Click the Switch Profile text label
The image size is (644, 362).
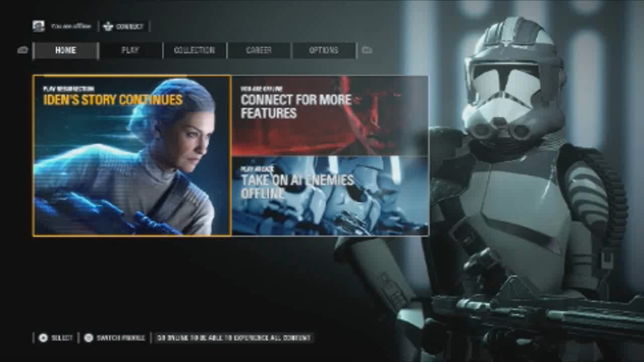121,338
